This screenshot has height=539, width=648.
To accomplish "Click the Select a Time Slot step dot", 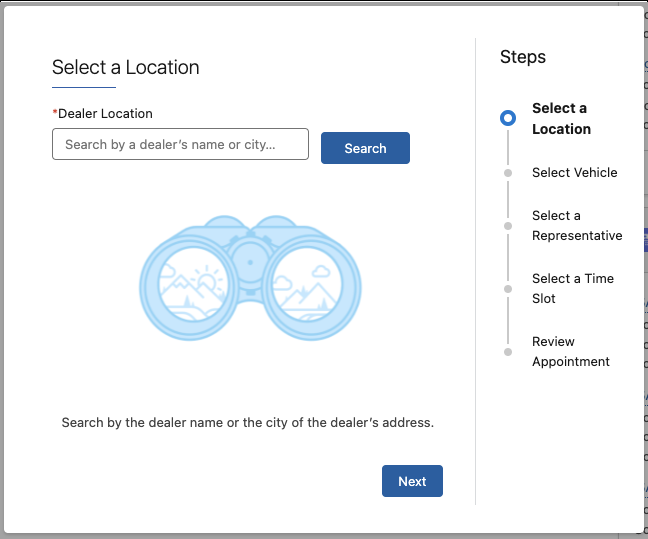I will (508, 289).
